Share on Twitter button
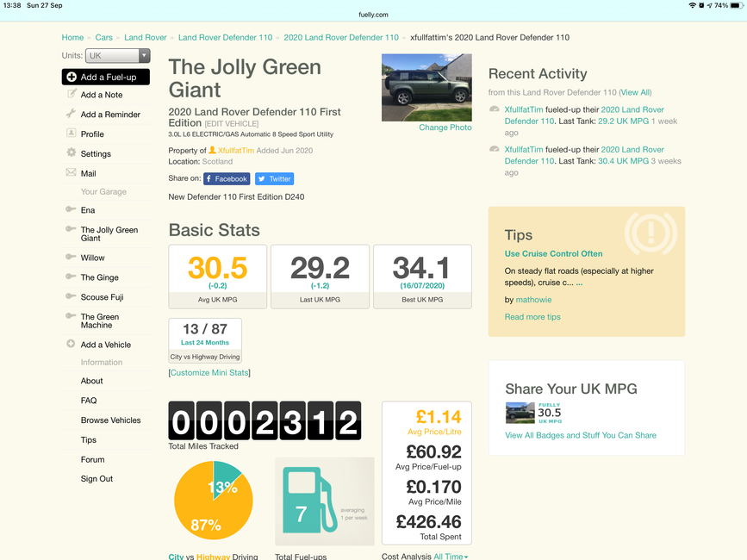747x560 pixels. tap(274, 178)
